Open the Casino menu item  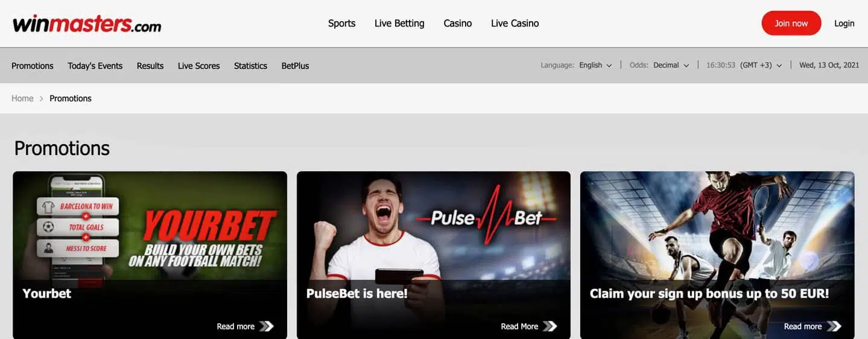click(x=457, y=24)
